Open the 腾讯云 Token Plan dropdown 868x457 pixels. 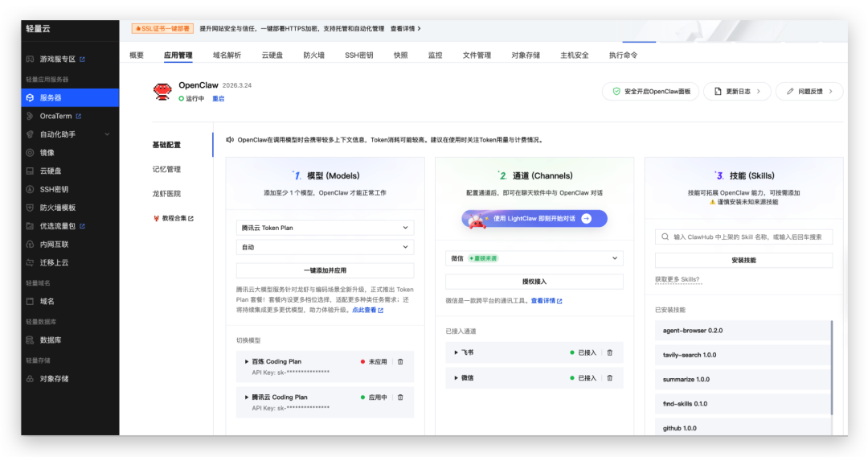[325, 228]
